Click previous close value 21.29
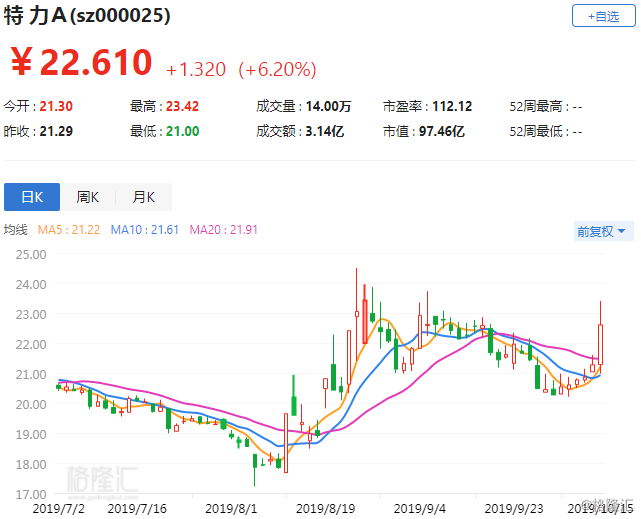The width and height of the screenshot is (641, 519). [56, 131]
